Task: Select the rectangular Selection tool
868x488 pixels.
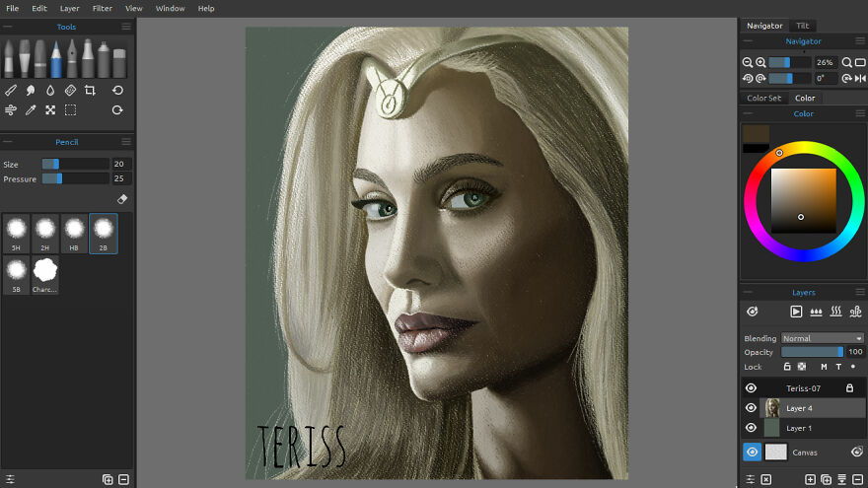Action: (x=70, y=110)
